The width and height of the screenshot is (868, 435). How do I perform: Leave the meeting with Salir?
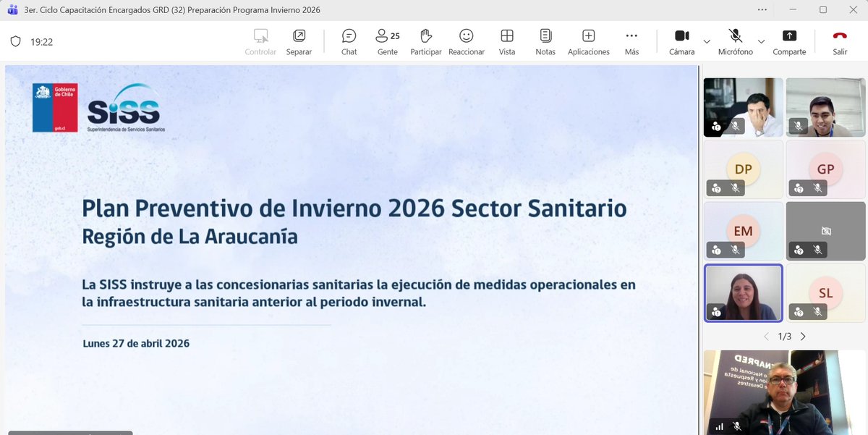click(x=839, y=41)
